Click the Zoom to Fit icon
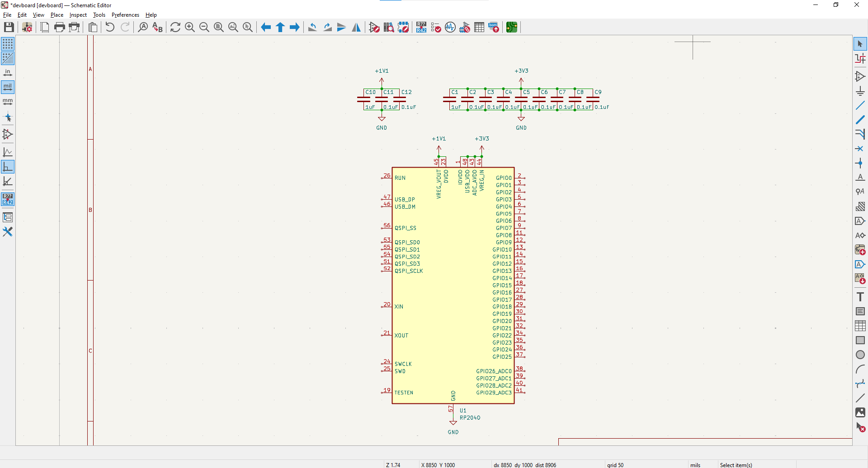 coord(219,28)
